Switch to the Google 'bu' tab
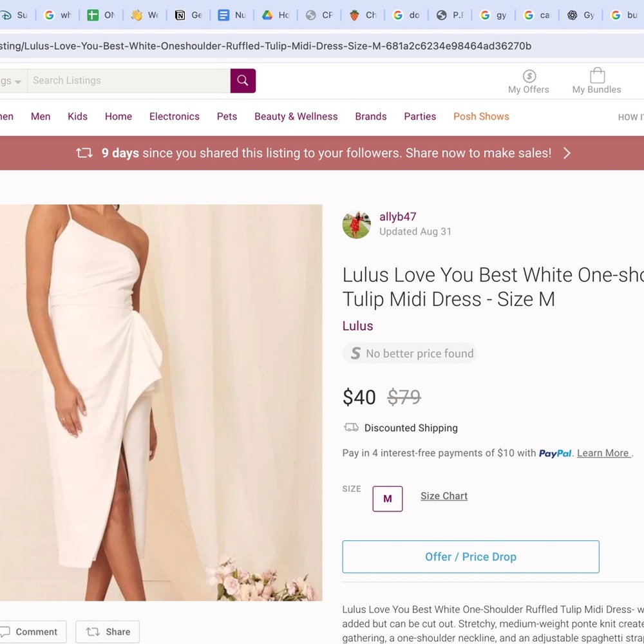The image size is (644, 644). coord(624,15)
